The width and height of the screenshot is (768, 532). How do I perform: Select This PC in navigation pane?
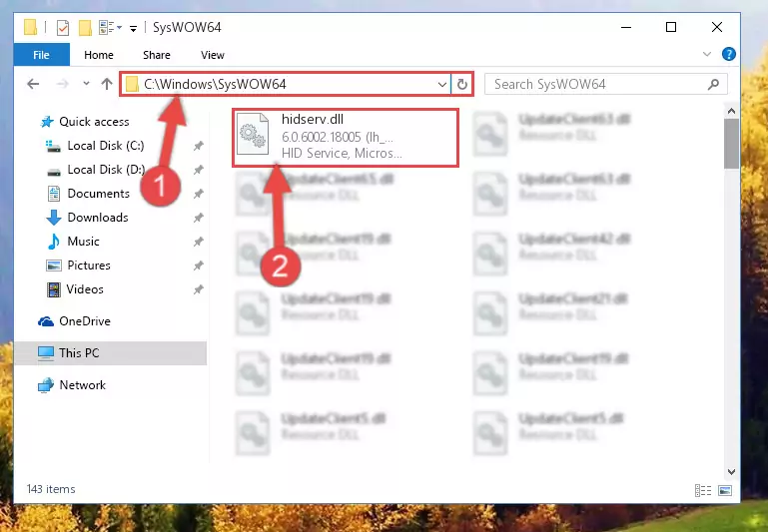pos(110,353)
